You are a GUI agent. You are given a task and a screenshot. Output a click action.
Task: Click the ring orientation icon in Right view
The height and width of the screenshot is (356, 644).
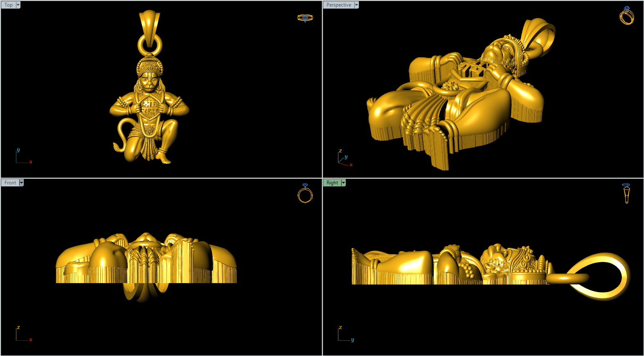pos(626,193)
